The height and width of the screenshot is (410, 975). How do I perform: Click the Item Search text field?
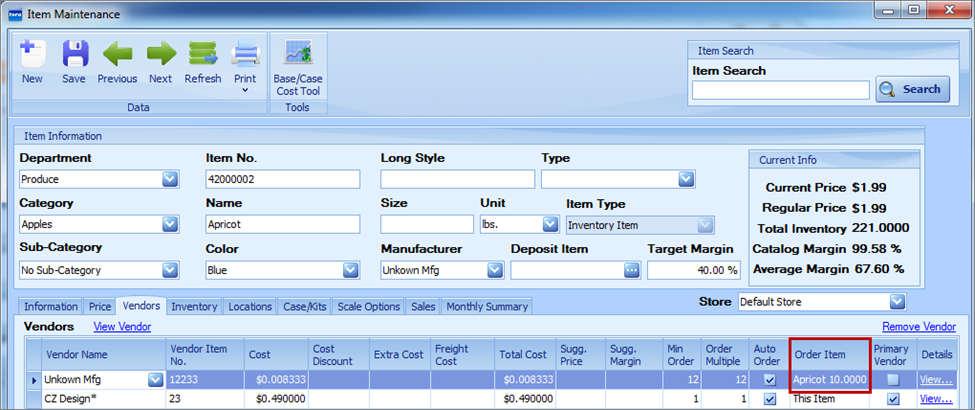pos(780,90)
